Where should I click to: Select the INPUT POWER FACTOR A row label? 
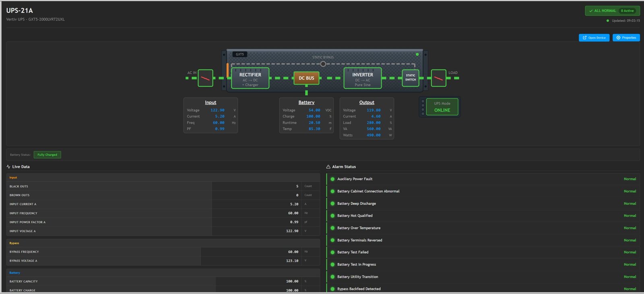click(x=27, y=222)
